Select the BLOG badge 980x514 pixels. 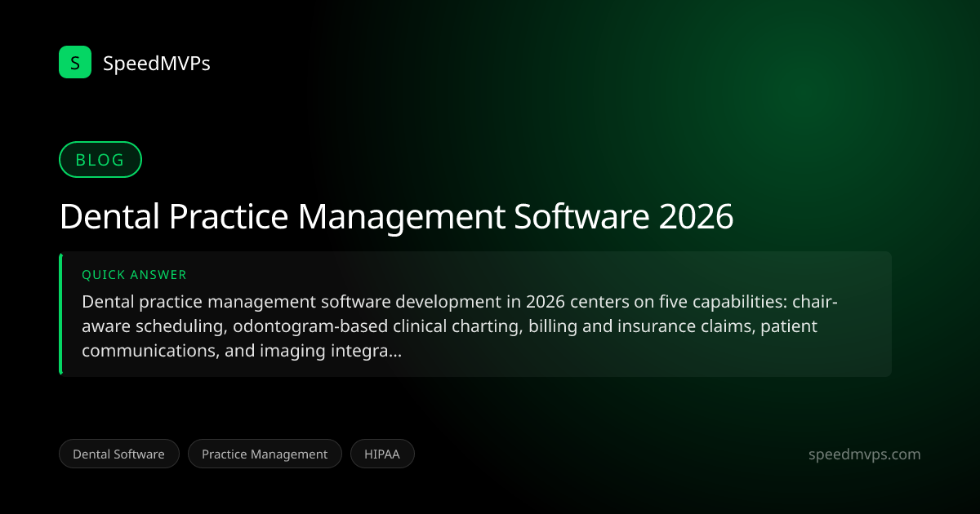100,160
